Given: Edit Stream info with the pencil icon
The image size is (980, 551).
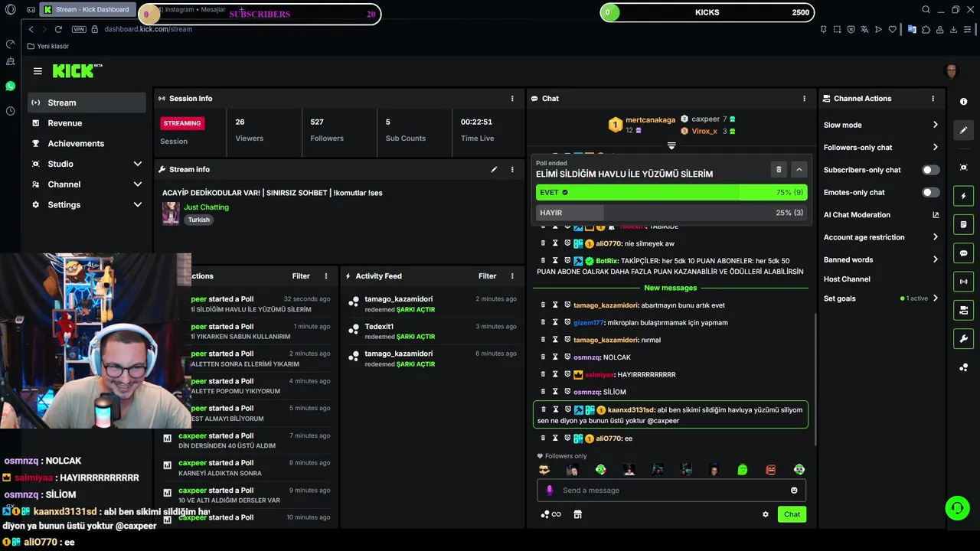Looking at the screenshot, I should pos(494,169).
